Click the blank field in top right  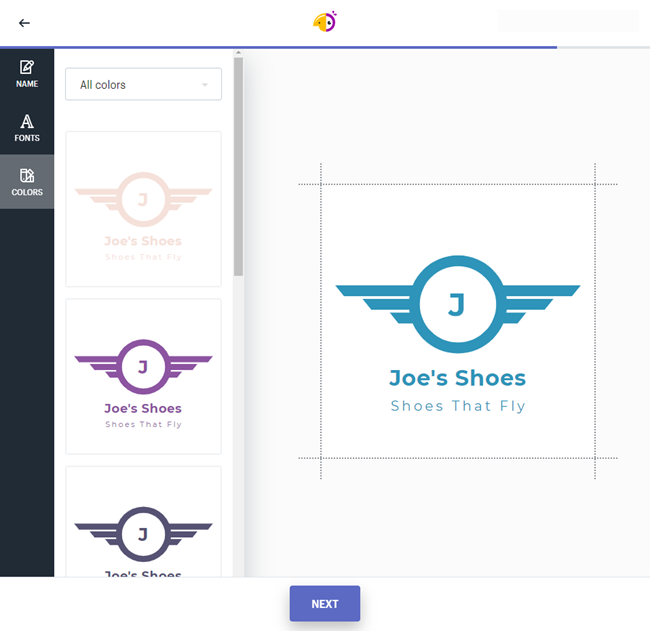click(x=567, y=21)
